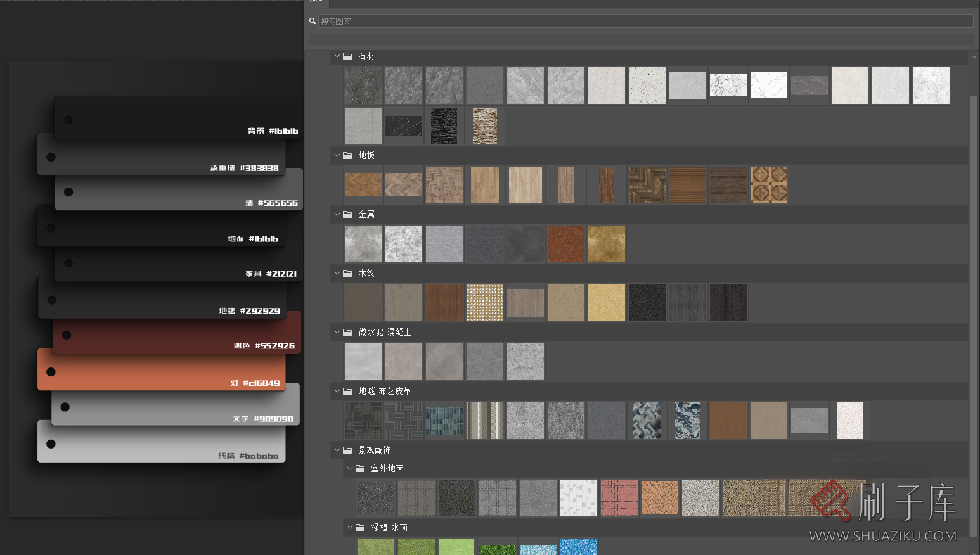Click the folder icon next to 地板
The width and height of the screenshot is (980, 555).
(x=347, y=155)
